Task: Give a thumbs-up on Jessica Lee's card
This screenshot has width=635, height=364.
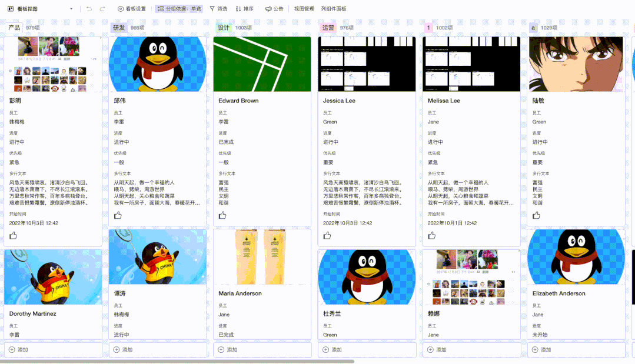Action: [x=327, y=235]
